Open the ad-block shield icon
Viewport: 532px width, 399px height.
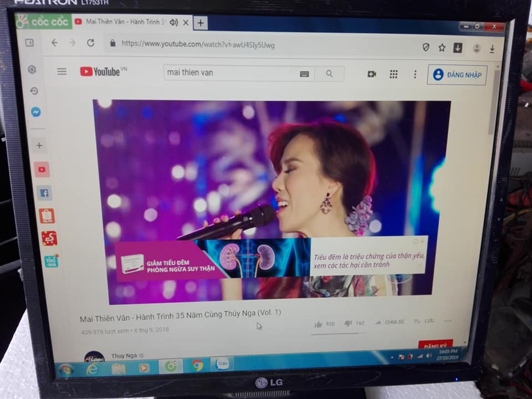(x=426, y=47)
